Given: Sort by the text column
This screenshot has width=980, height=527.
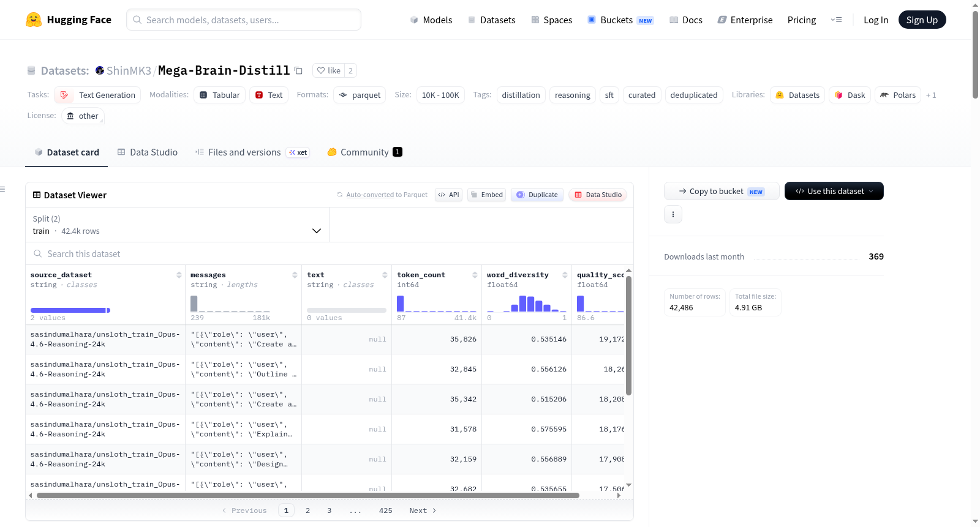Looking at the screenshot, I should pos(385,275).
